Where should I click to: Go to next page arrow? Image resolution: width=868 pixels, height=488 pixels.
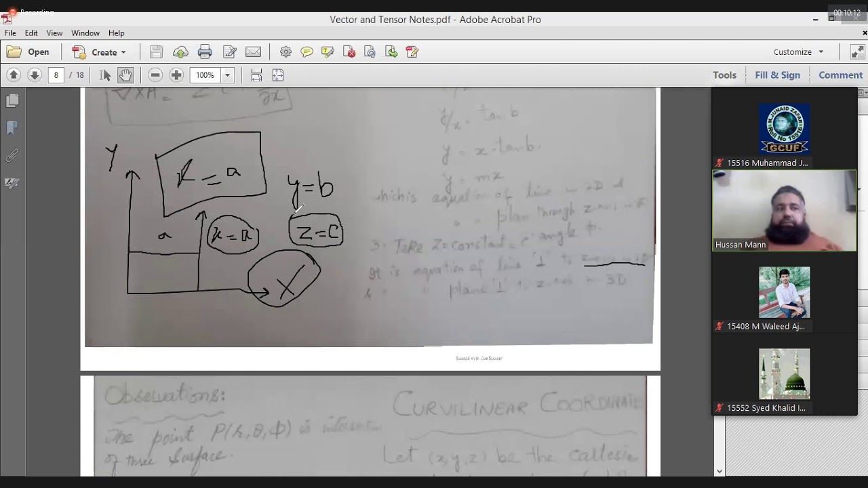(x=35, y=75)
